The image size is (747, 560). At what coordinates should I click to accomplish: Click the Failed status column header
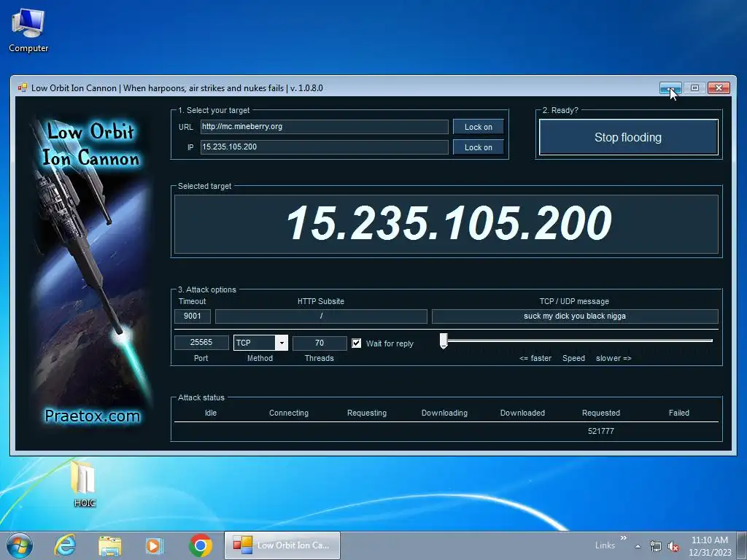tap(679, 413)
